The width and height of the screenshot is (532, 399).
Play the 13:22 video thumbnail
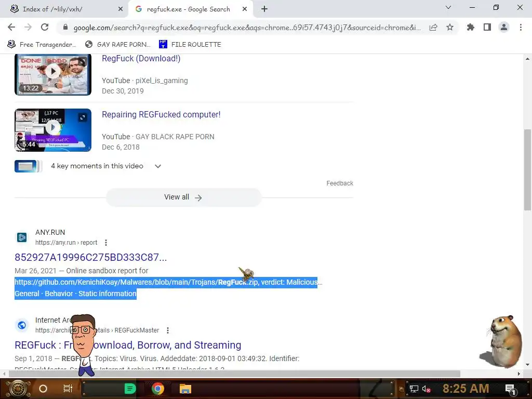pos(53,71)
